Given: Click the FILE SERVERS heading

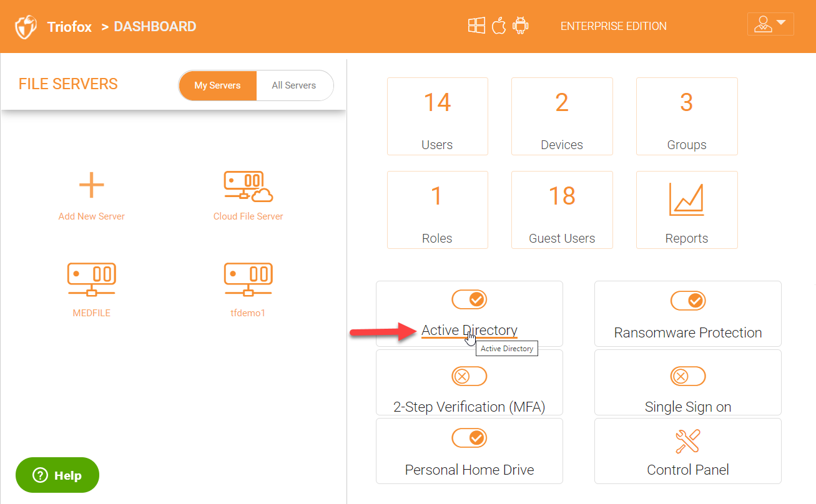Looking at the screenshot, I should 68,84.
